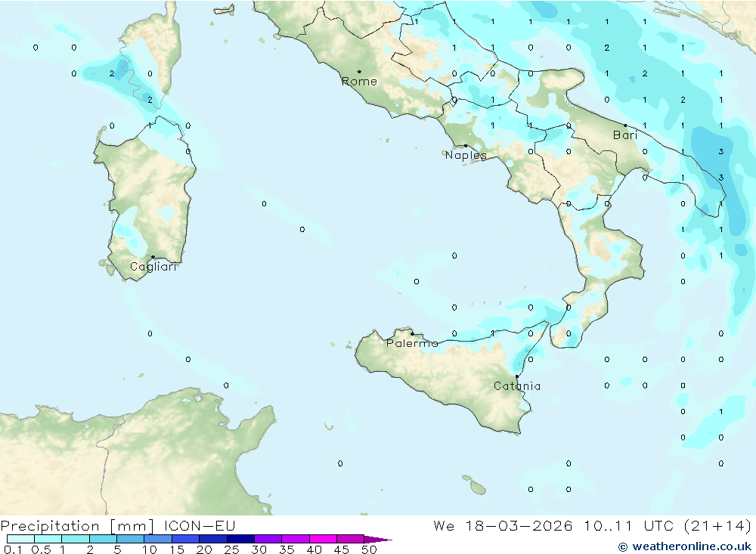The image size is (756, 554).
Task: Click the Precipitation [mm] ICON-EU title
Action: [118, 525]
